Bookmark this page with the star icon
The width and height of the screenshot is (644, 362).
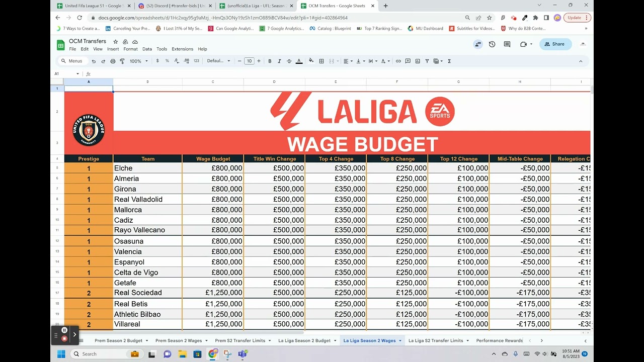pos(489,18)
